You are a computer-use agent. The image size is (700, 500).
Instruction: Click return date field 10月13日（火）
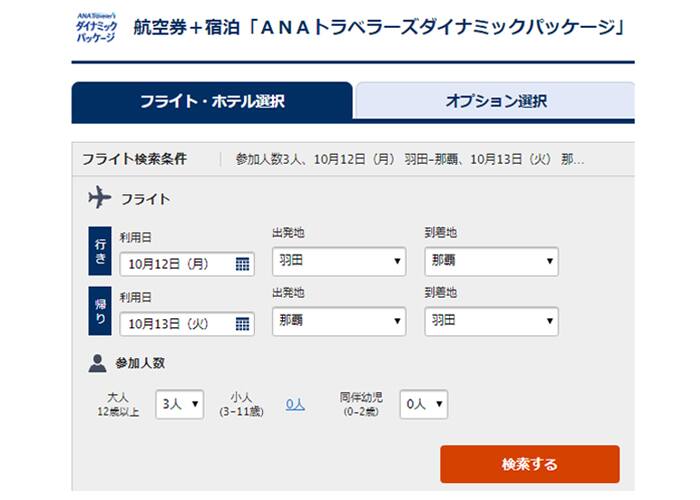point(176,324)
